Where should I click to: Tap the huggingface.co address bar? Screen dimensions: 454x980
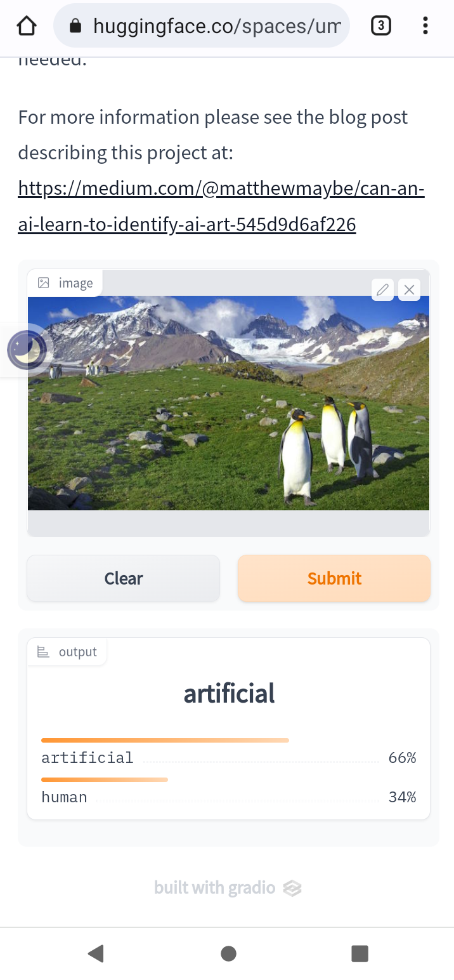point(216,26)
